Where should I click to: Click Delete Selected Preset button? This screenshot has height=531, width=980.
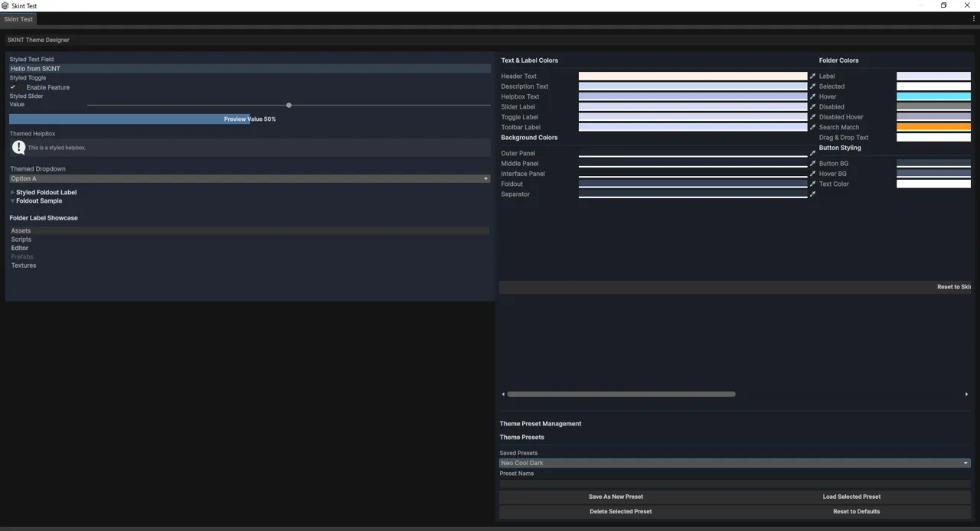click(x=620, y=511)
